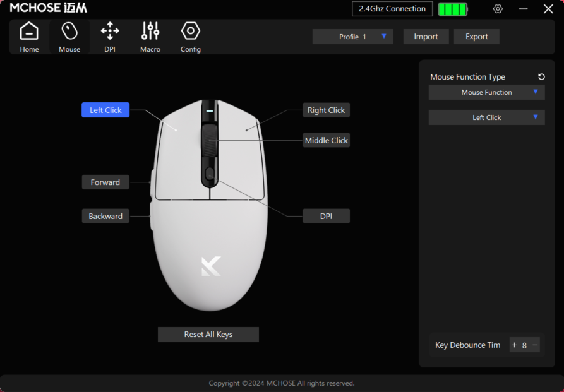Click the copyright footer text

point(282,383)
